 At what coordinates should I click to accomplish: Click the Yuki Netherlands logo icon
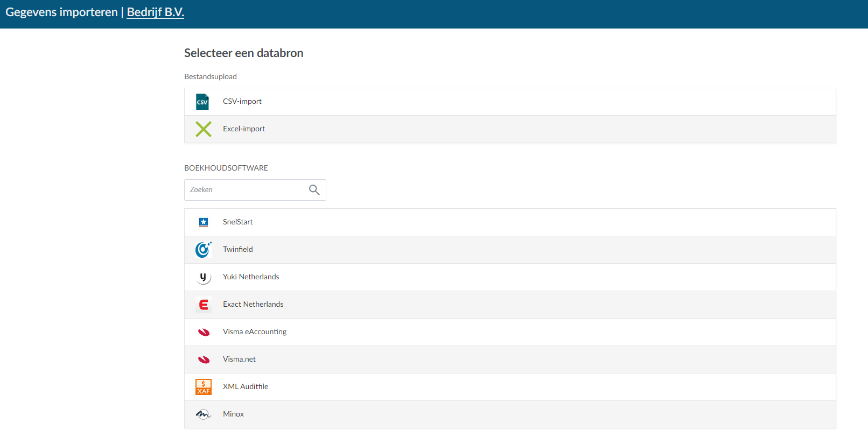coord(203,277)
